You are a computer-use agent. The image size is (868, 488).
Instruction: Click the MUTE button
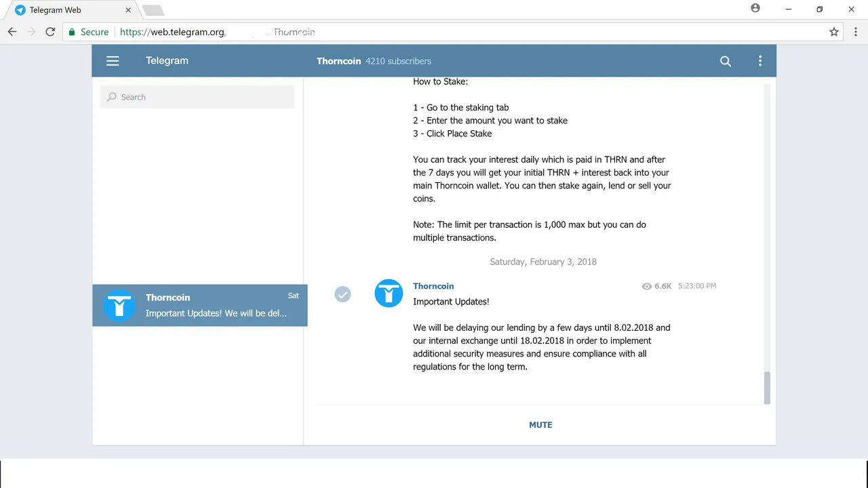(x=540, y=425)
